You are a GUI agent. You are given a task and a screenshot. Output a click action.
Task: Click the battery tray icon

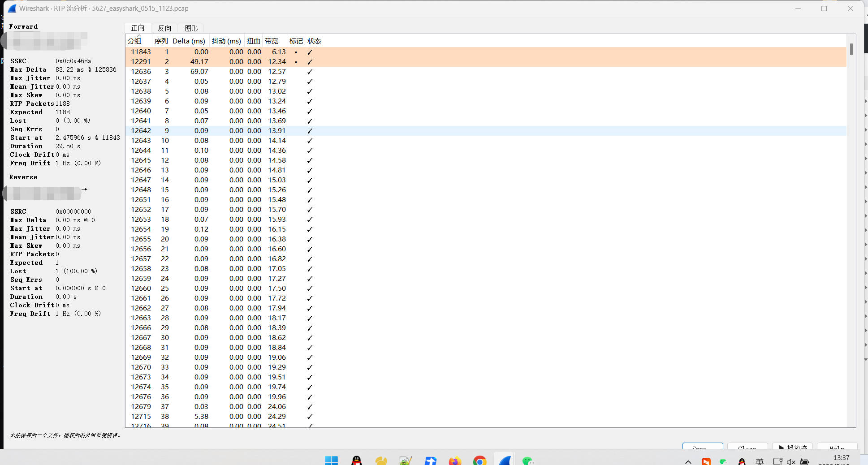[x=805, y=461]
